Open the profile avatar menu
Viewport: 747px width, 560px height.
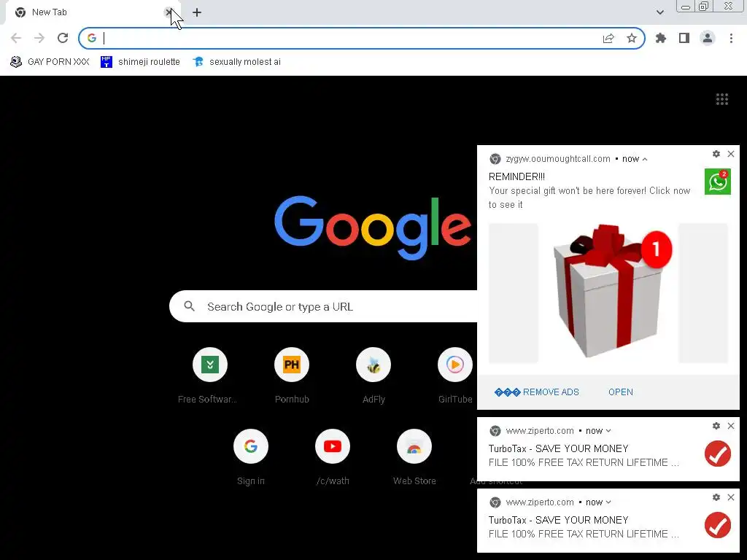coord(708,38)
